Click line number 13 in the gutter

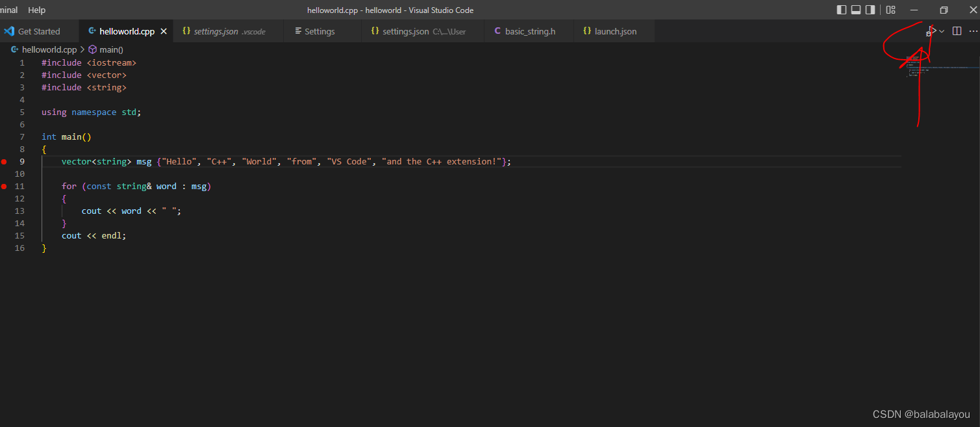[19, 211]
